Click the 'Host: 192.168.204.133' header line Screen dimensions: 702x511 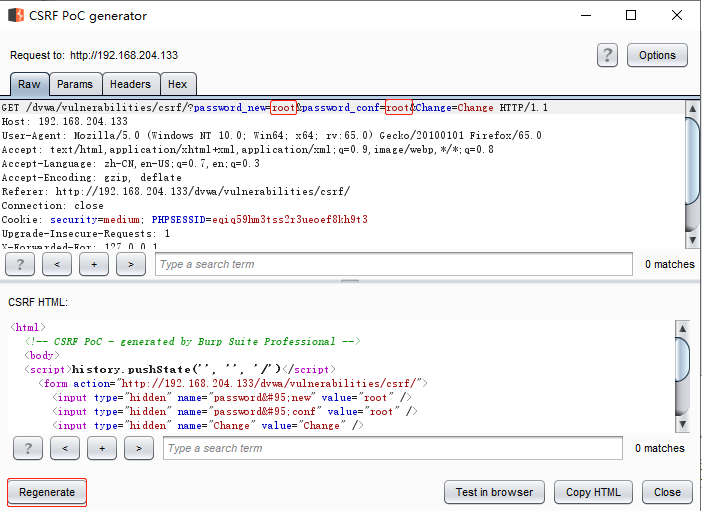pyautogui.click(x=65, y=121)
